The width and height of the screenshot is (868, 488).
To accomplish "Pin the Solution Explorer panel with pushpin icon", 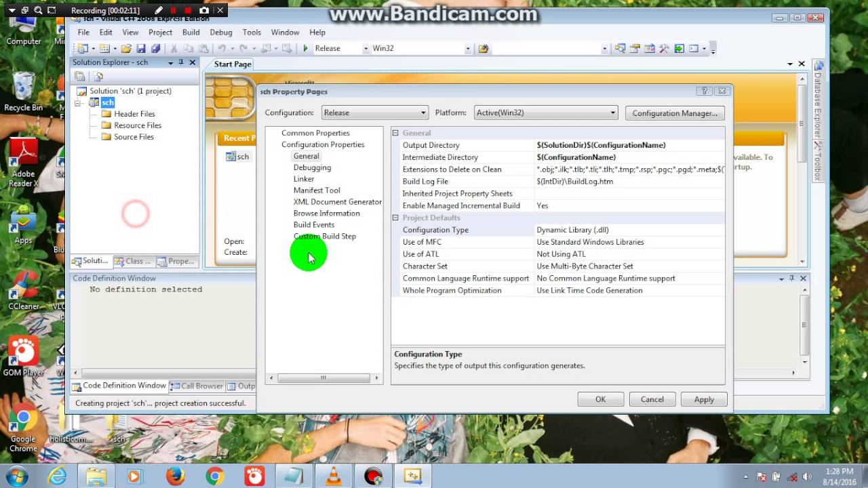I will (x=181, y=62).
